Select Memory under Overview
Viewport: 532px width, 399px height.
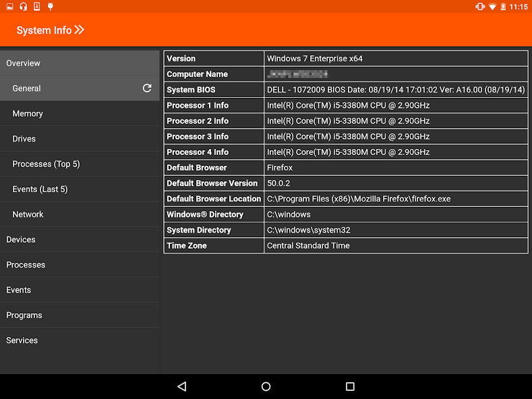pos(80,114)
